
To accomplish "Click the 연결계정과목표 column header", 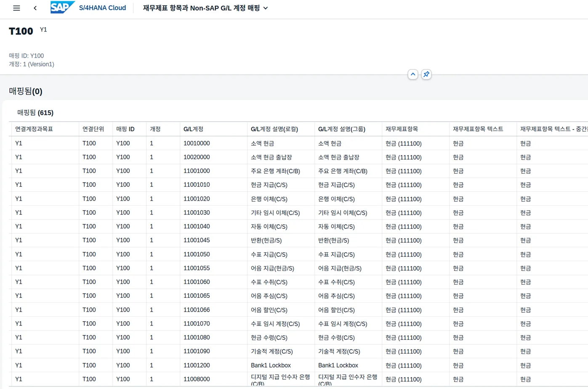I will (x=34, y=129).
